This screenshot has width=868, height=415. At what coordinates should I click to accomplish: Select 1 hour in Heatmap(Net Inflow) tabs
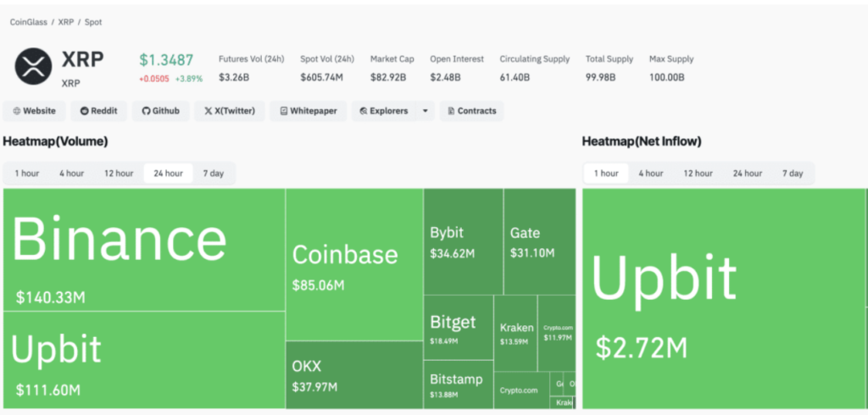click(606, 173)
